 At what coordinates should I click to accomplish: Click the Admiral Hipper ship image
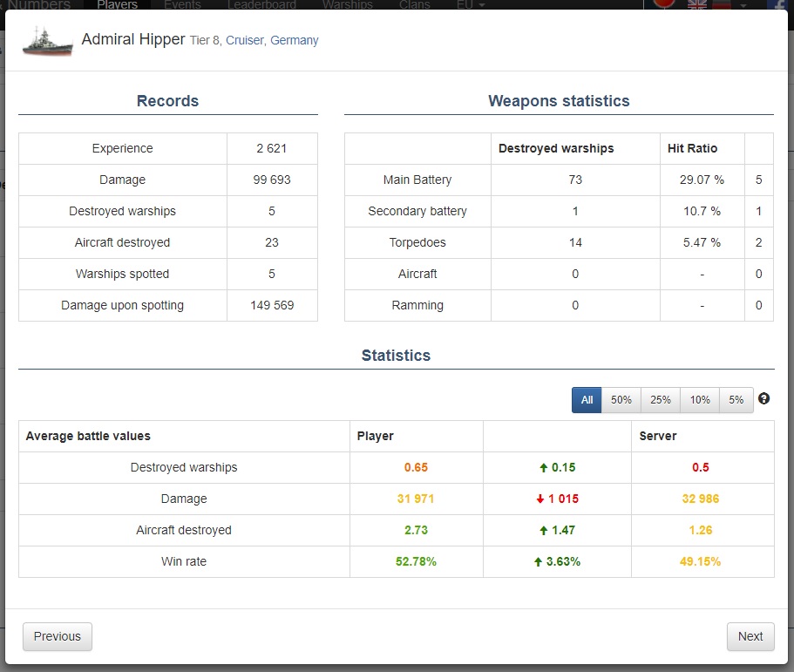(48, 41)
